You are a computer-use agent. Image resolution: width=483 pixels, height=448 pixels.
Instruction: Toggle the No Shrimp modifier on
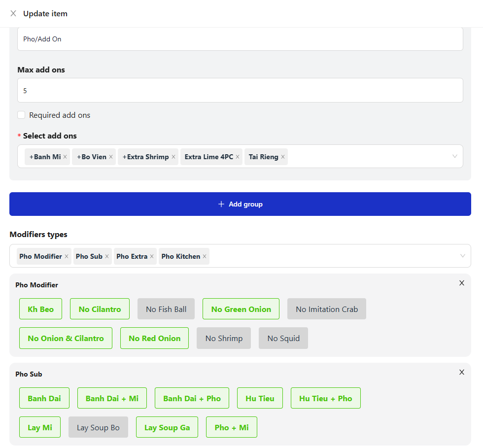tap(223, 338)
